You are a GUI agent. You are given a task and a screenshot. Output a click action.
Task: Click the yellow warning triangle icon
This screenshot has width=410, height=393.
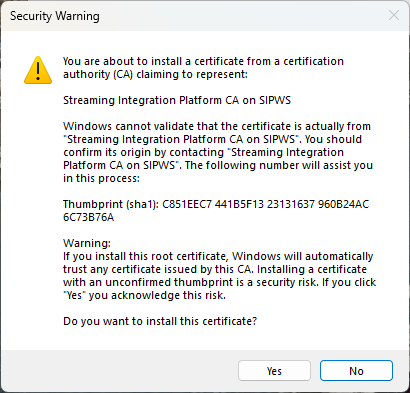(38, 70)
